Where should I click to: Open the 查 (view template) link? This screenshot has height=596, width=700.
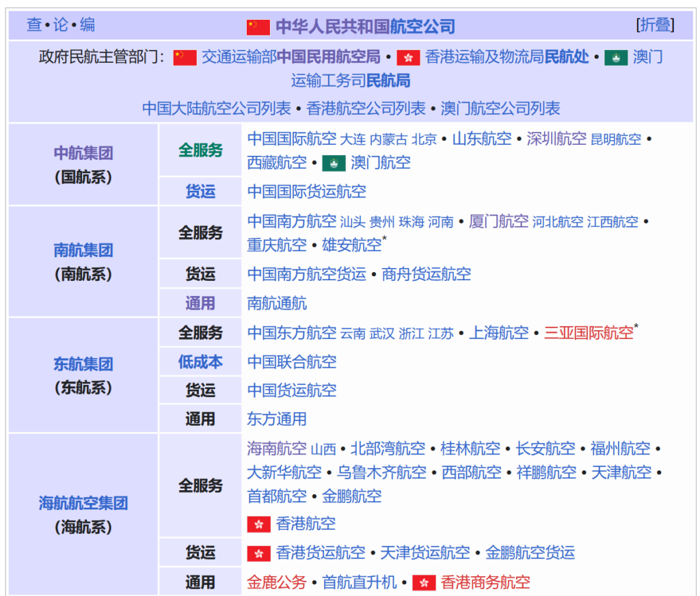pyautogui.click(x=34, y=25)
